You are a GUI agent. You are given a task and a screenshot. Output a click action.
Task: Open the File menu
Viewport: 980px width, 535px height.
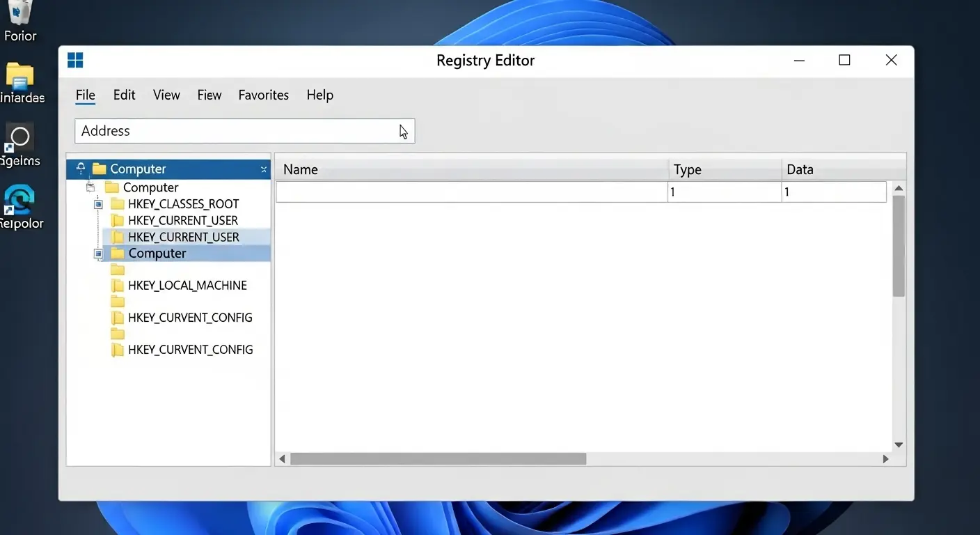tap(85, 95)
